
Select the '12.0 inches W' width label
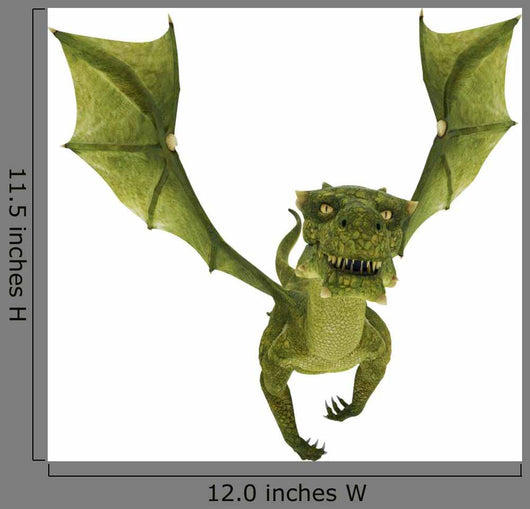click(287, 493)
